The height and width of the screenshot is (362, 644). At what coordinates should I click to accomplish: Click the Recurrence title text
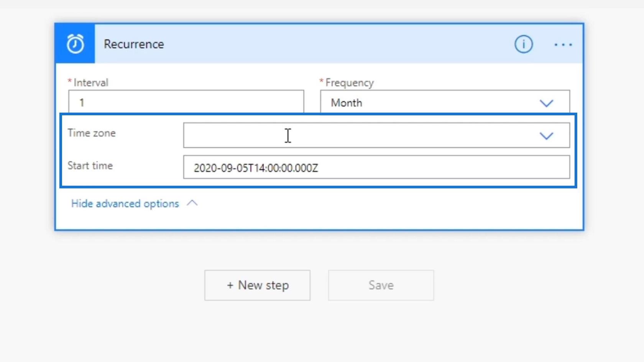(134, 44)
